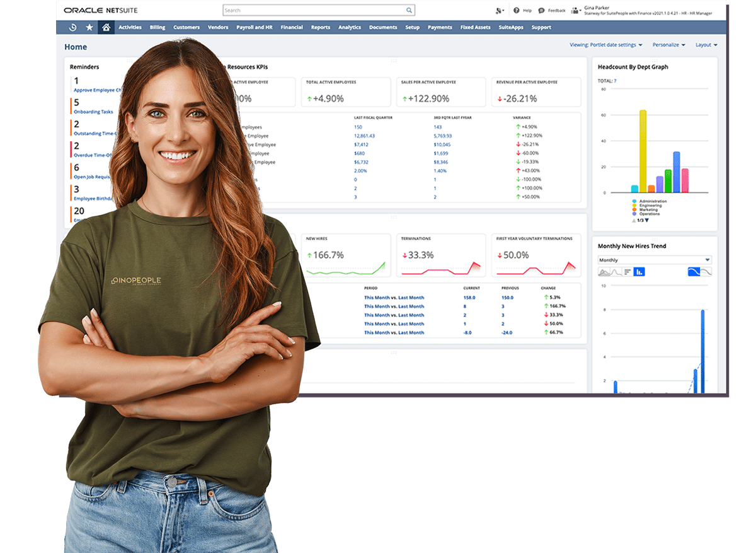This screenshot has height=553, width=756.
Task: Open the Reports menu
Action: tap(320, 28)
